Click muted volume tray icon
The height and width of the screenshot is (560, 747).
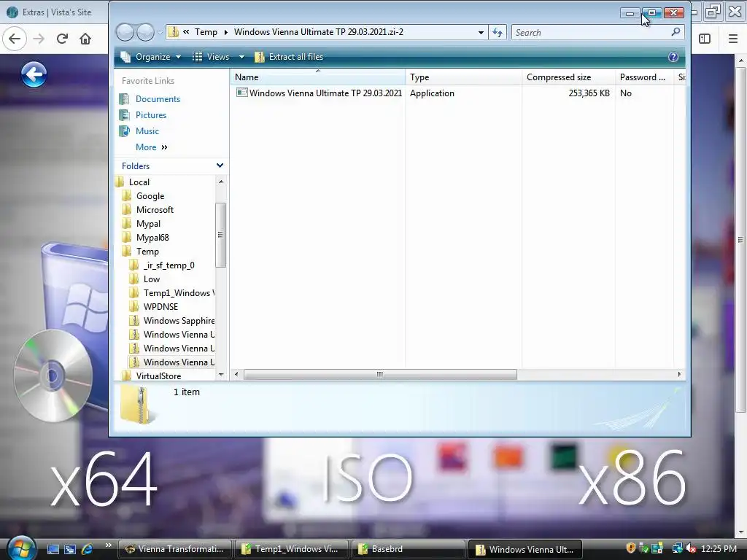click(x=690, y=549)
